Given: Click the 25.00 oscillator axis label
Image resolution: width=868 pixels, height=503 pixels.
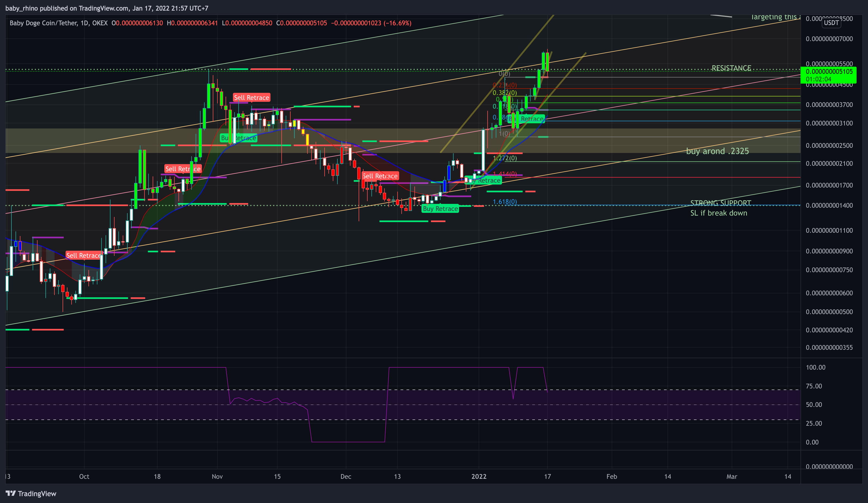Looking at the screenshot, I should tap(814, 423).
